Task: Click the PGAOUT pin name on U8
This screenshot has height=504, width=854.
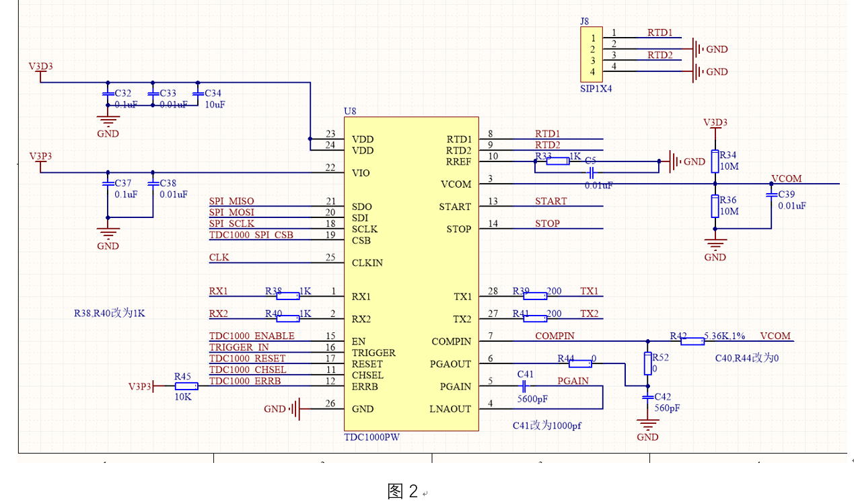Action: click(x=450, y=364)
